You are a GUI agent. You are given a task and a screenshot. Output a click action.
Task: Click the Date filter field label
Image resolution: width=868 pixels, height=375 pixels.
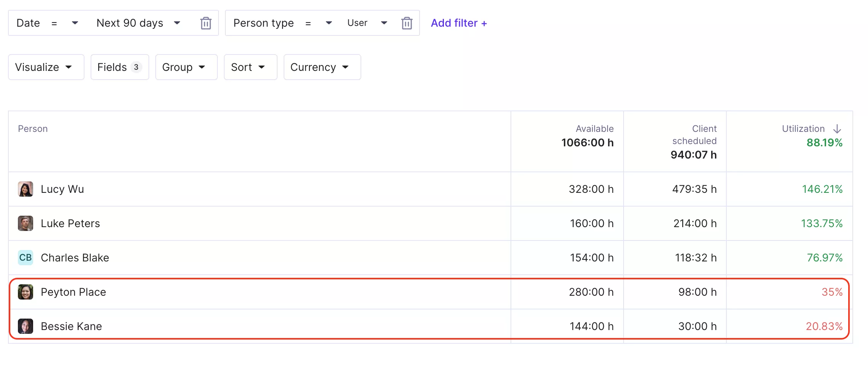pyautogui.click(x=28, y=23)
